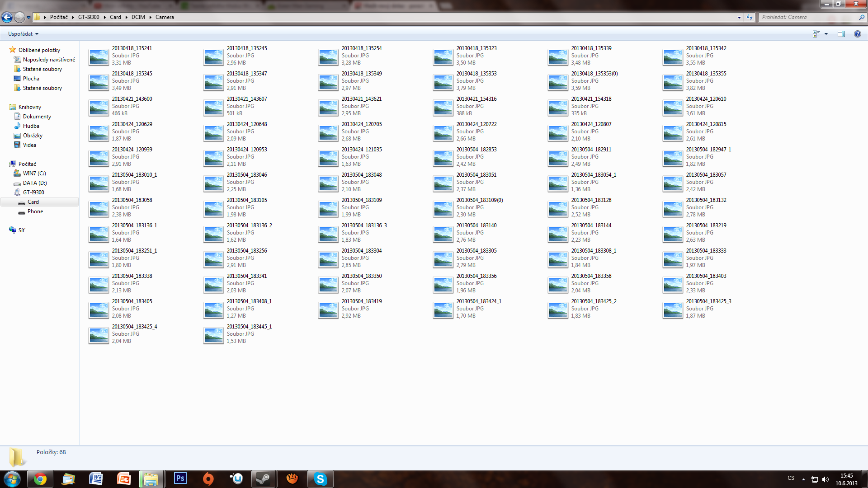Viewport: 868px width, 488px height.
Task: Expand arrow after Card in breadcrumb
Action: pyautogui.click(x=126, y=17)
